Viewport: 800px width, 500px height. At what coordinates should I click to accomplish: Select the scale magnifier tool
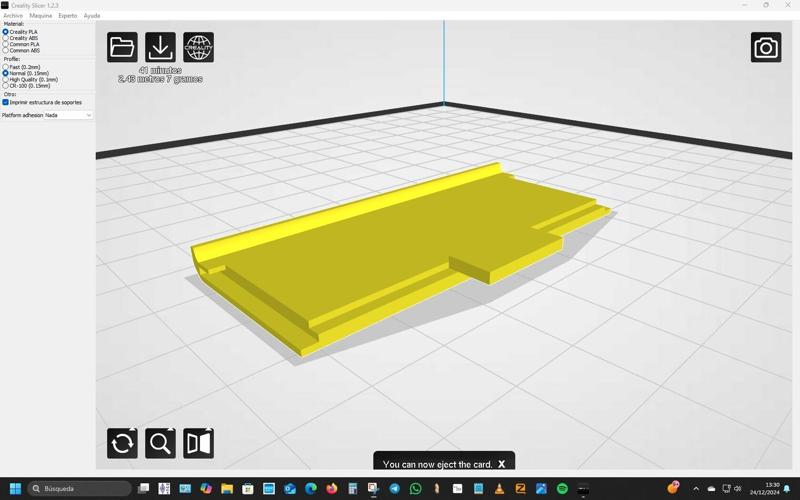coord(160,443)
